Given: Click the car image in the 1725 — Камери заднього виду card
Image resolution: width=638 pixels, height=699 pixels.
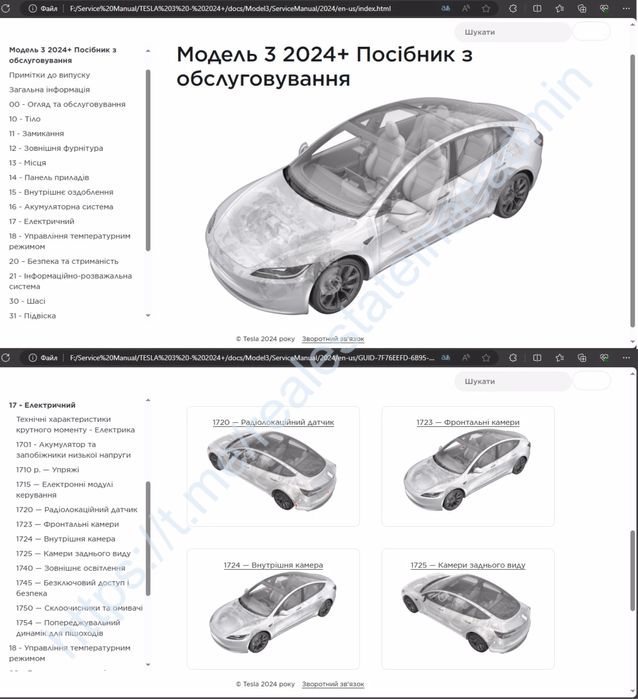Looking at the screenshot, I should coord(466,613).
